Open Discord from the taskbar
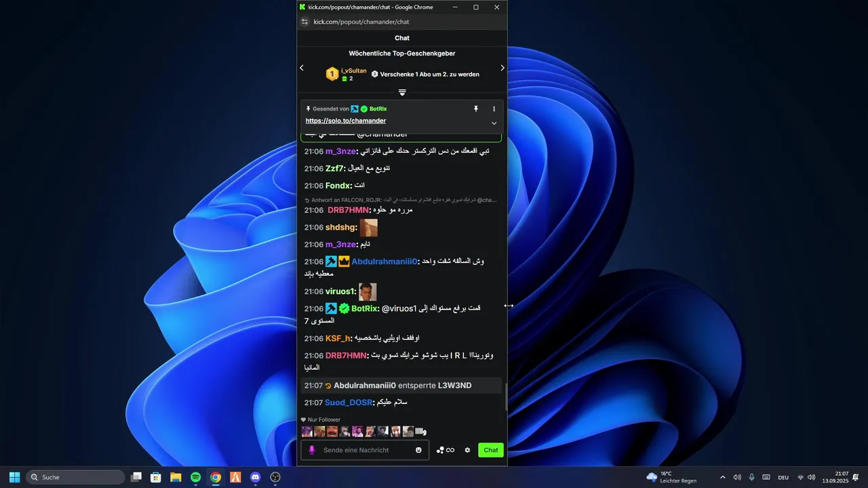868x488 pixels. click(255, 477)
